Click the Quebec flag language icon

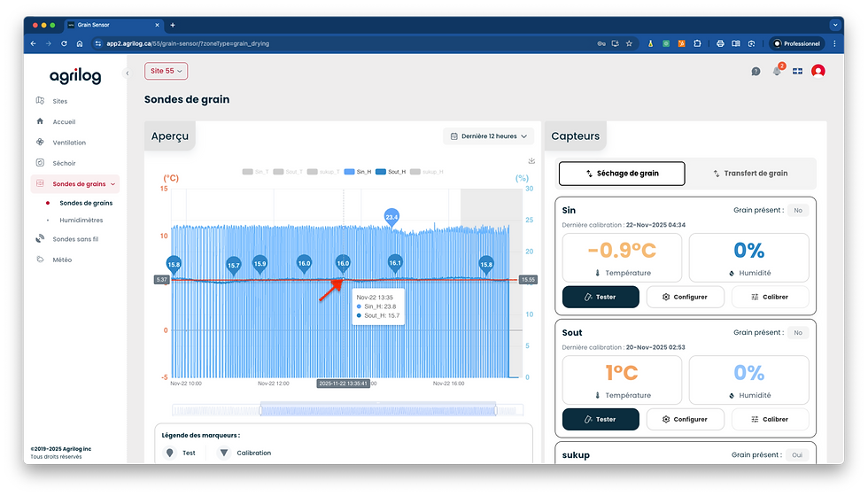[798, 72]
